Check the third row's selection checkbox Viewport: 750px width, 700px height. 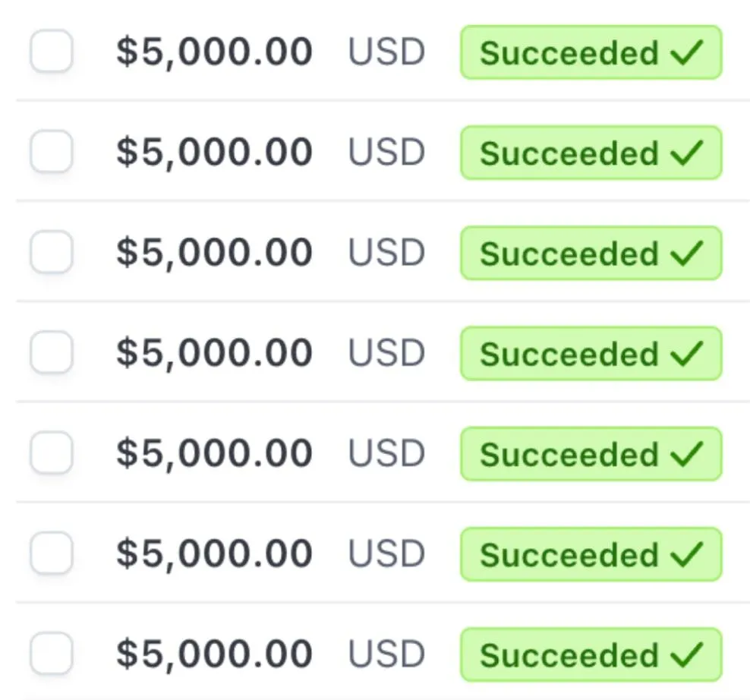coord(52,252)
